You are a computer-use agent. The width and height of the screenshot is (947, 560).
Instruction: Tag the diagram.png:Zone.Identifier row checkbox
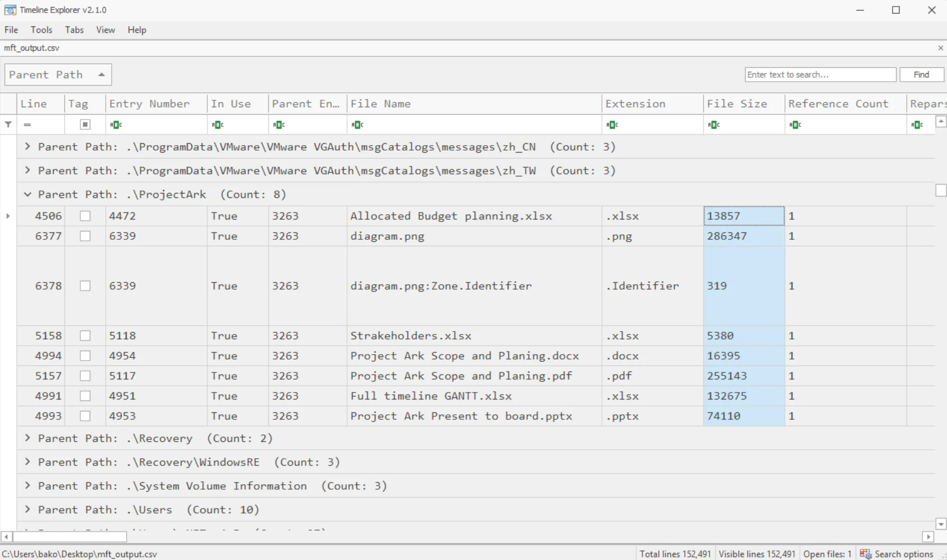click(x=85, y=286)
